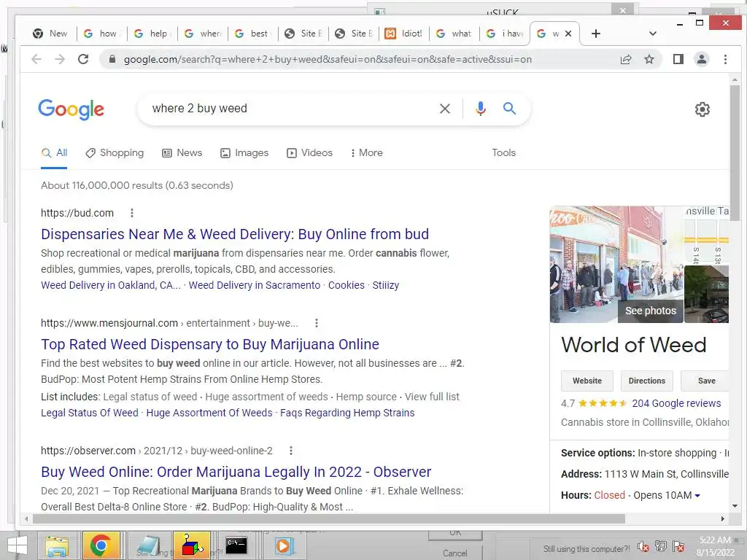
Task: Click View full list link
Action: click(x=432, y=397)
